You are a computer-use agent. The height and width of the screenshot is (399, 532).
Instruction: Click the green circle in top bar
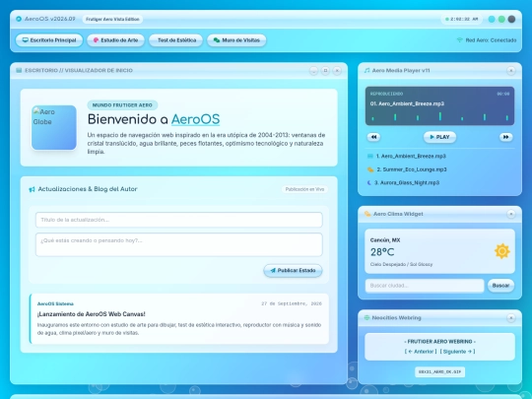point(501,19)
